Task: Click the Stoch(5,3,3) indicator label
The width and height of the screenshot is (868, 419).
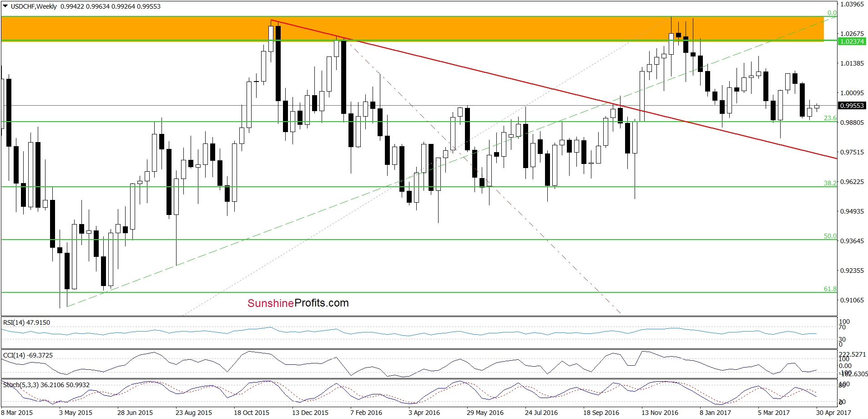Action: (x=46, y=385)
